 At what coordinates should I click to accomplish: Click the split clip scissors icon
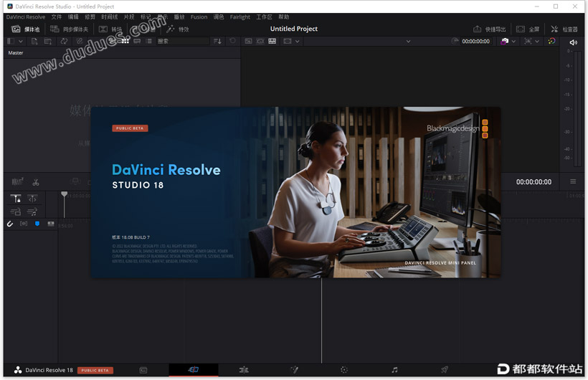pyautogui.click(x=36, y=182)
